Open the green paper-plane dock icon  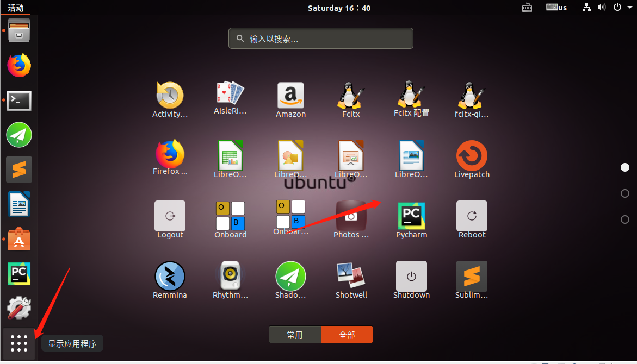(x=18, y=135)
